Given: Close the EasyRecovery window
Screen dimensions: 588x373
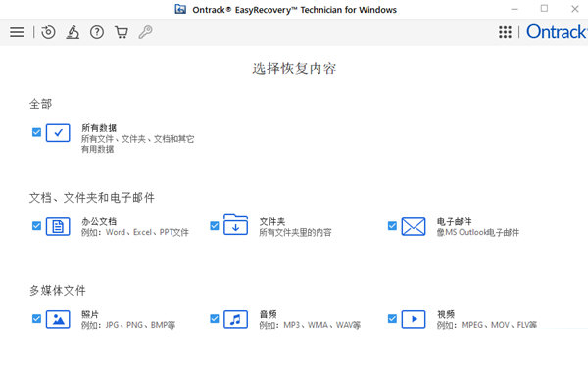Looking at the screenshot, I should (x=575, y=9).
